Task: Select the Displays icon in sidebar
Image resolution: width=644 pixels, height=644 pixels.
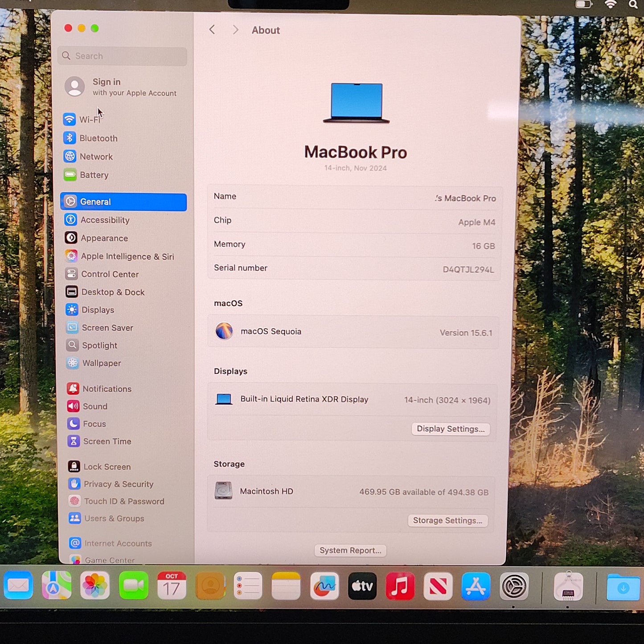Action: tap(72, 310)
